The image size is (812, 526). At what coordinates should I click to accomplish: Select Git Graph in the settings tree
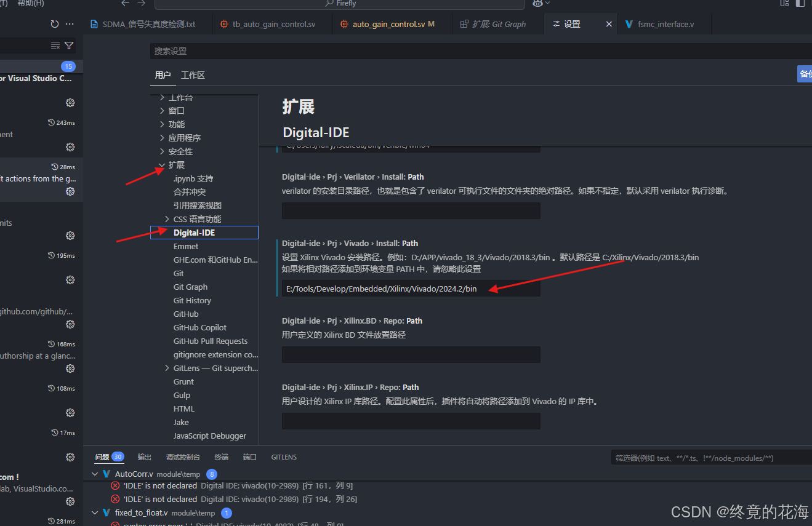click(x=190, y=287)
